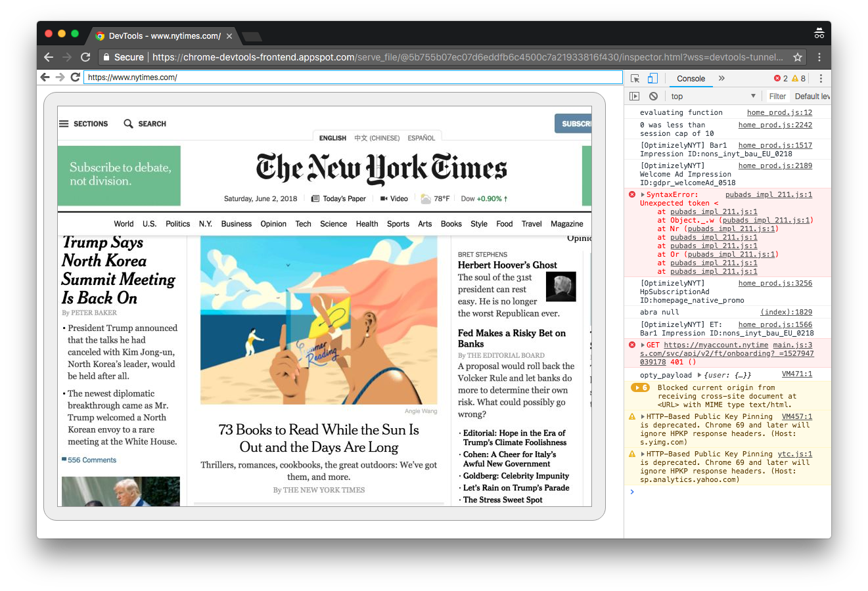The height and width of the screenshot is (591, 868).
Task: Reload remote nytimes page
Action: [x=75, y=77]
